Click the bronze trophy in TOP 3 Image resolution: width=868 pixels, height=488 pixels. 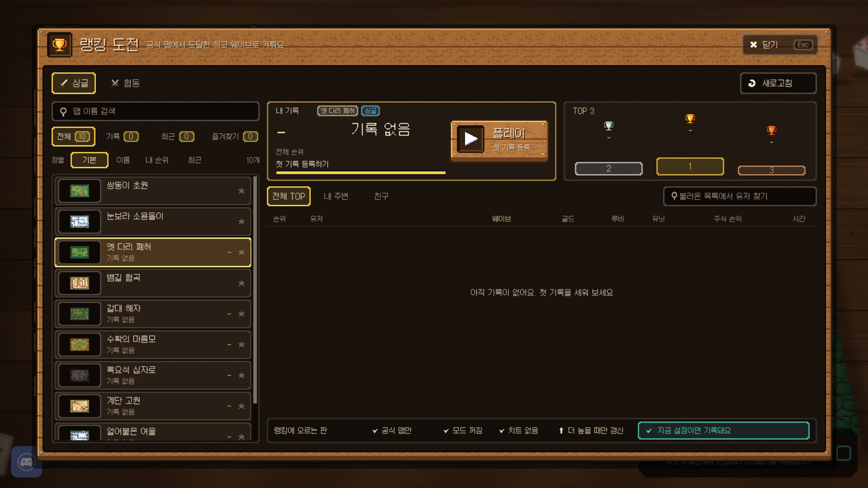pos(771,130)
